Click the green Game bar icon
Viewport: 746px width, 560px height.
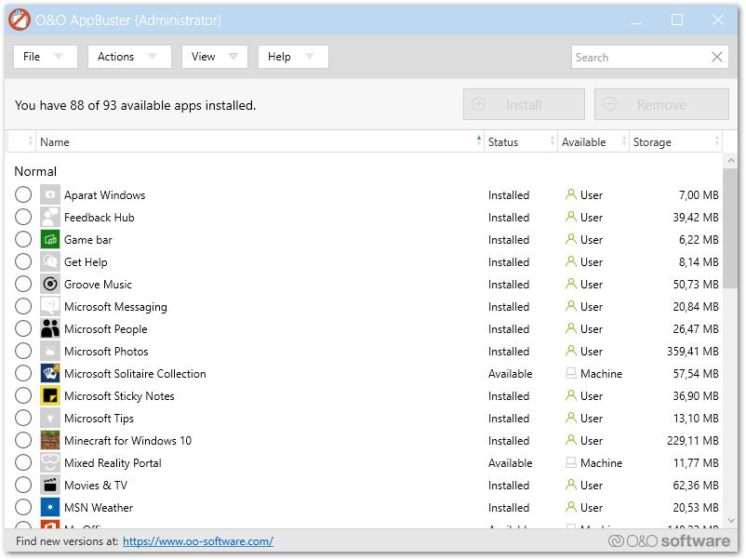pyautogui.click(x=50, y=239)
